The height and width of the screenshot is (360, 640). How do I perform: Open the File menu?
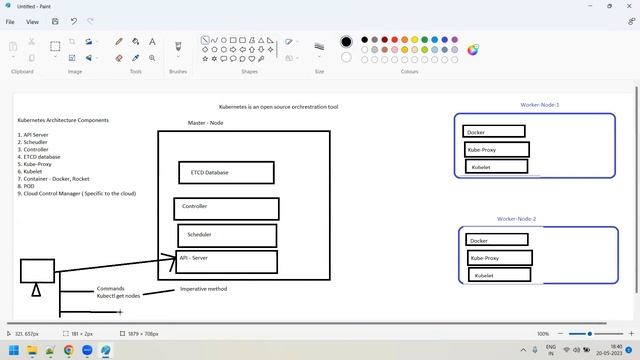pos(10,22)
